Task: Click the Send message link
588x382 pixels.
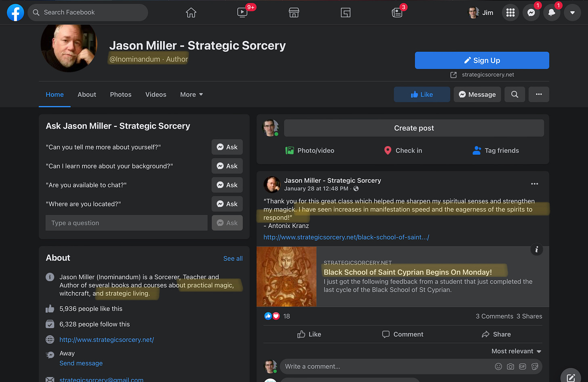Action: pyautogui.click(x=81, y=363)
